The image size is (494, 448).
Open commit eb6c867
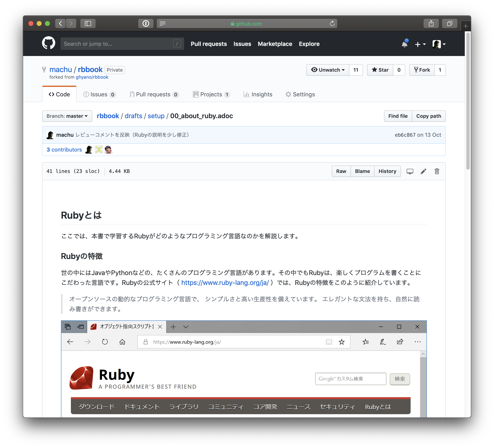tap(405, 135)
